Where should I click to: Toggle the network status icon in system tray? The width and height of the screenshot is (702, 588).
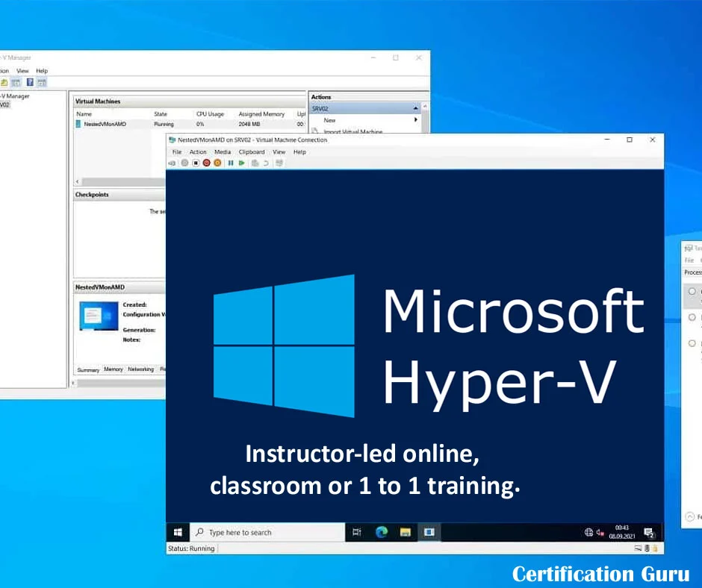[588, 532]
